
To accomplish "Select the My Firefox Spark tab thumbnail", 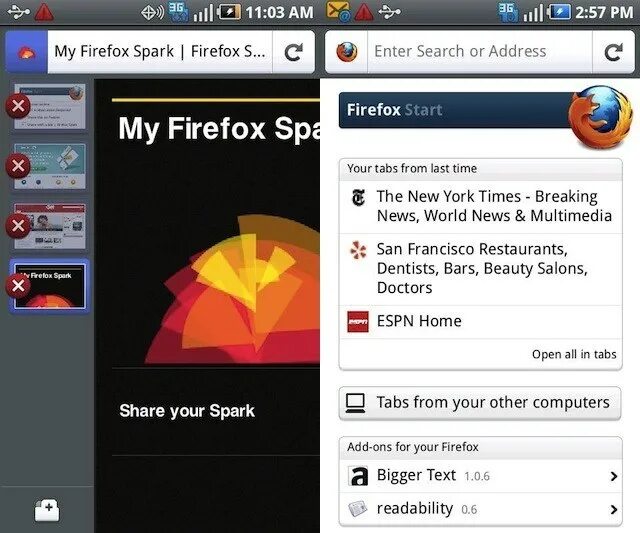I will pyautogui.click(x=50, y=286).
